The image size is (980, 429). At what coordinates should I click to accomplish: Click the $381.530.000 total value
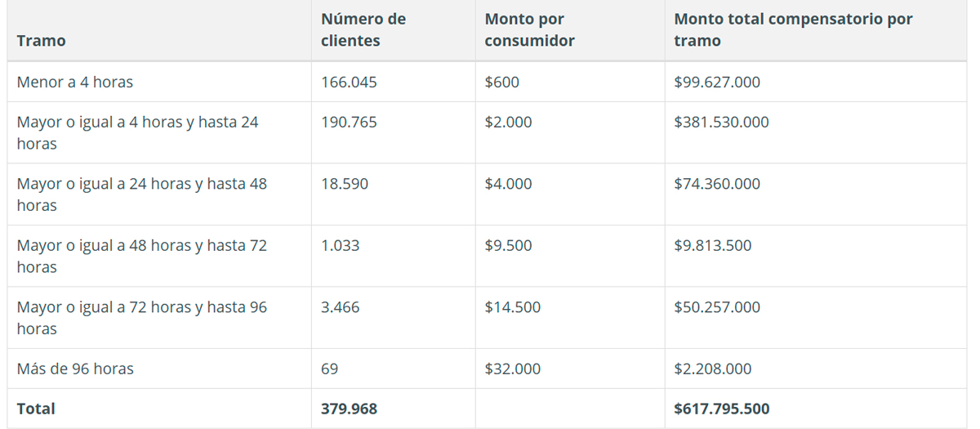(722, 123)
